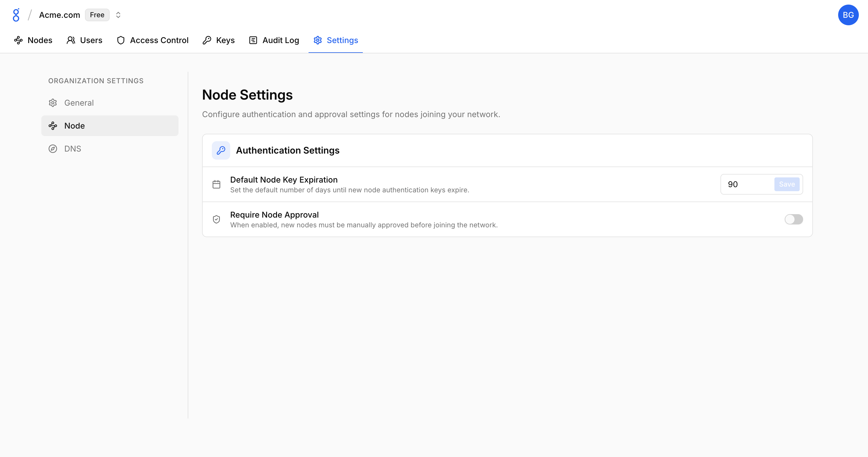Screen dimensions: 868x457
Task: Click shield icon next to Require Node Approval
Action: pyautogui.click(x=216, y=219)
